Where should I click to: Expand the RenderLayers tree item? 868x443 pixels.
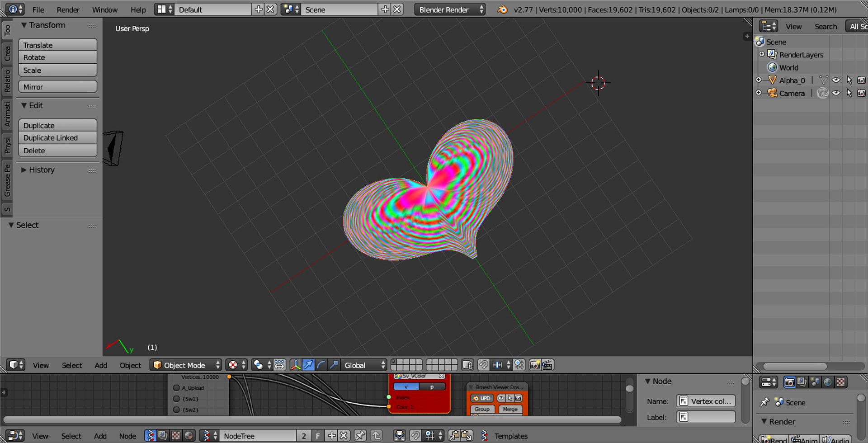tap(762, 54)
